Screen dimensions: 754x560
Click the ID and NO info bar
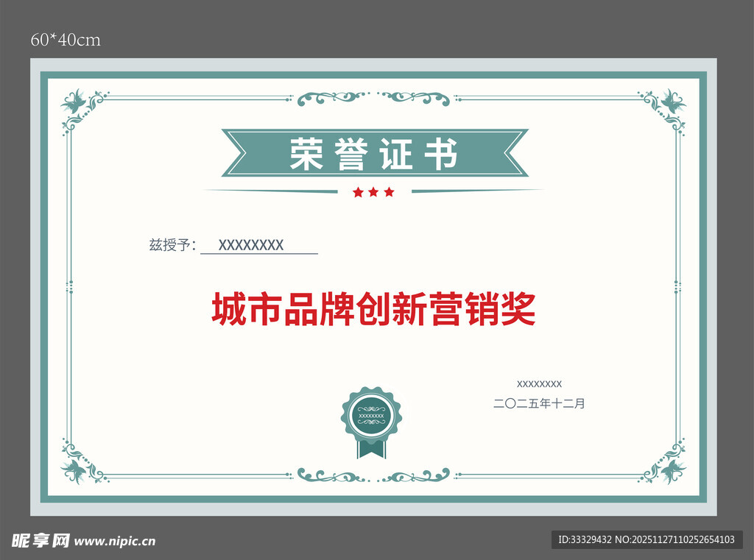coord(646,539)
